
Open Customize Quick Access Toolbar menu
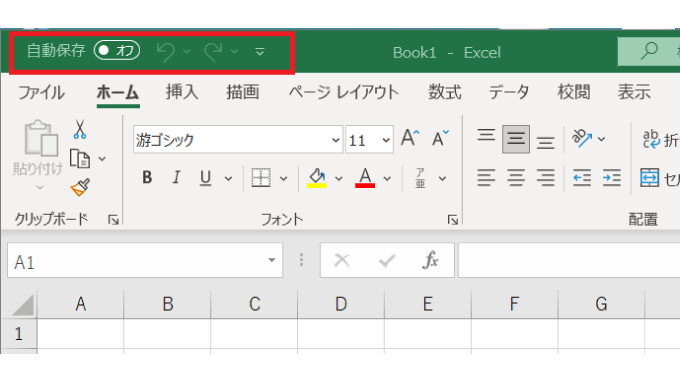click(260, 52)
